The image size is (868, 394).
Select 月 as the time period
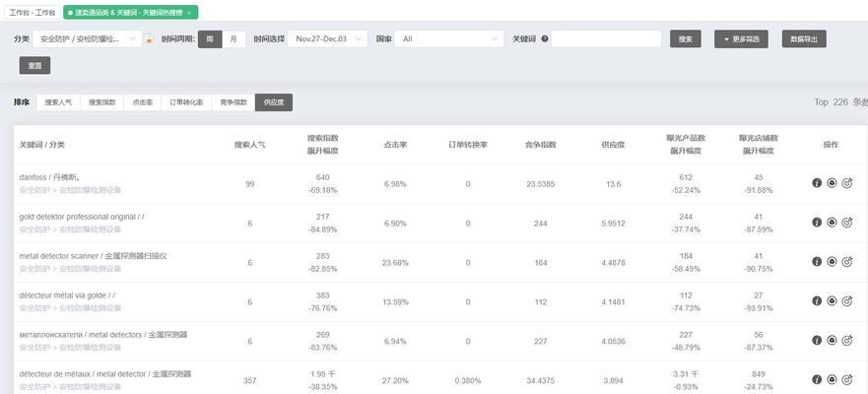(234, 38)
